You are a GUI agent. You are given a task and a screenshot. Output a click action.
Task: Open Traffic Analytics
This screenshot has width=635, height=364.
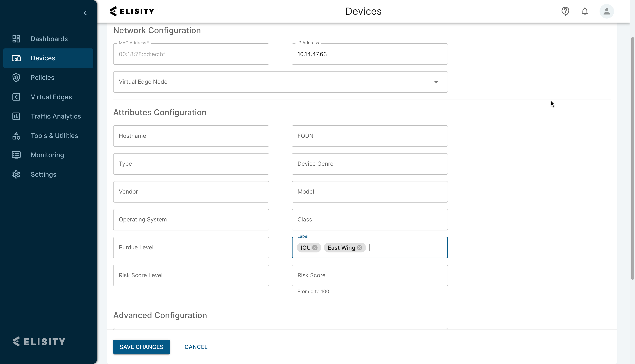[x=55, y=116]
